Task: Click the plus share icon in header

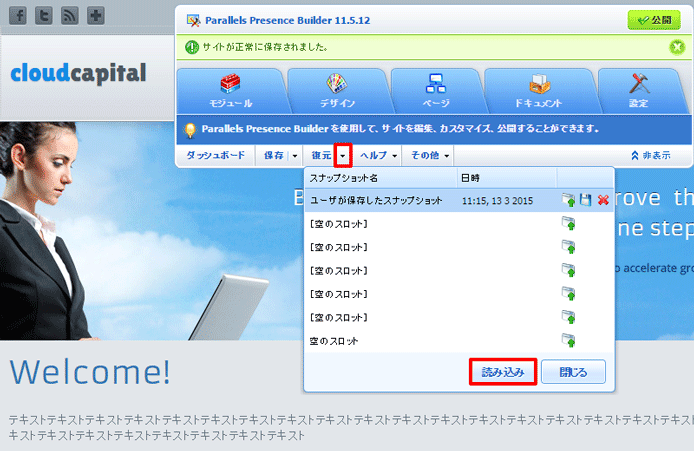Action: coord(96,17)
